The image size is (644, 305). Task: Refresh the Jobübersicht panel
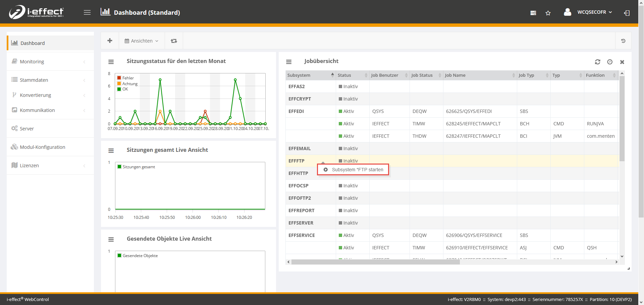[x=597, y=62]
